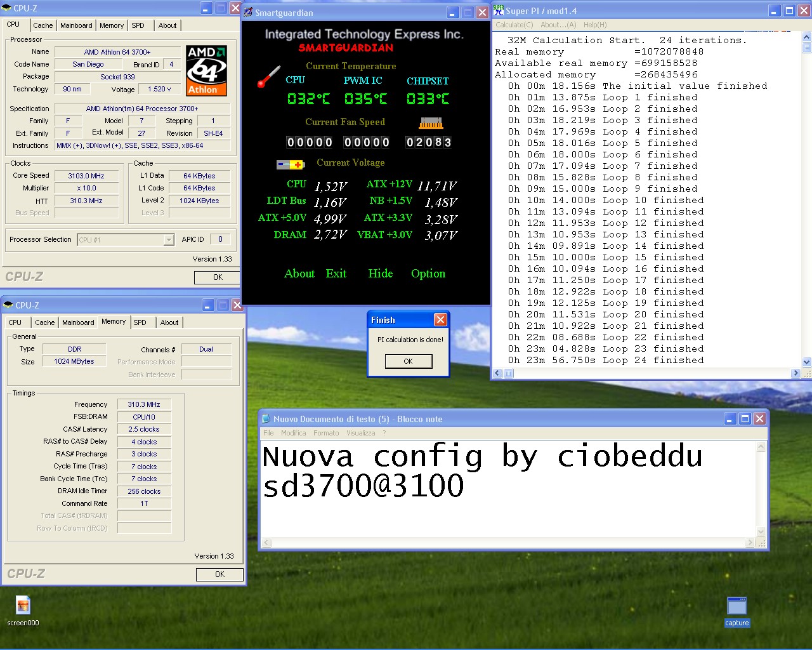Viewport: 812px width, 650px height.
Task: Minimize the Blocco note window
Action: [730, 419]
